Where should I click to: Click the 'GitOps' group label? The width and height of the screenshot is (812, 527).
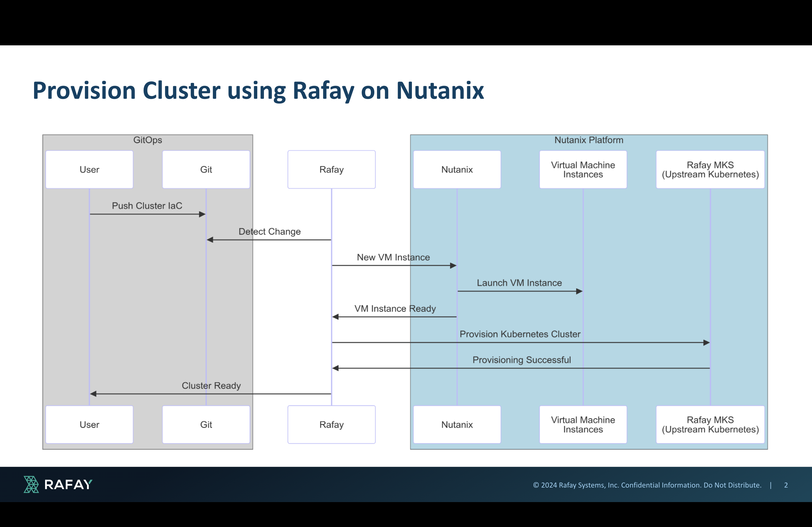147,140
